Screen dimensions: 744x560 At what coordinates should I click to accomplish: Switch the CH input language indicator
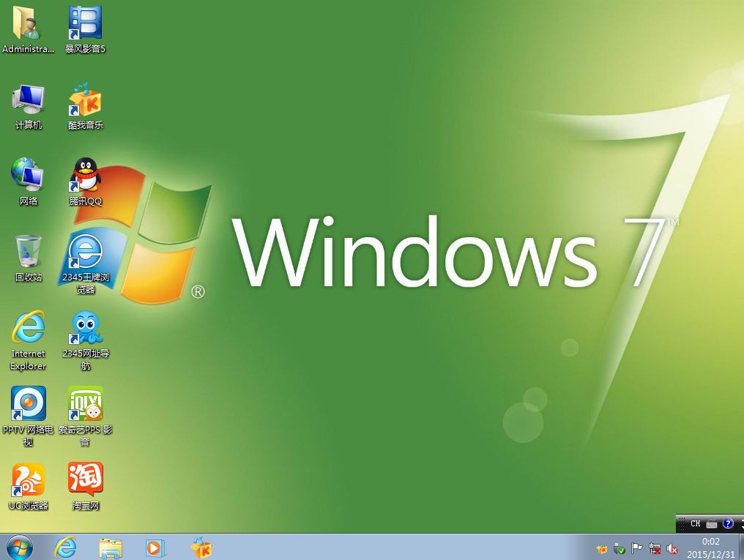coord(695,523)
